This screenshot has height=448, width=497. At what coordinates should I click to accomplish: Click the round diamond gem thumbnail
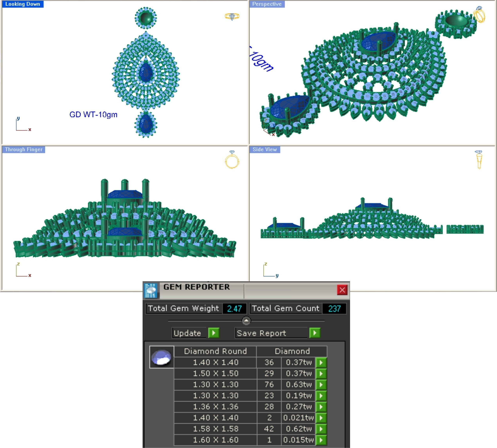161,357
